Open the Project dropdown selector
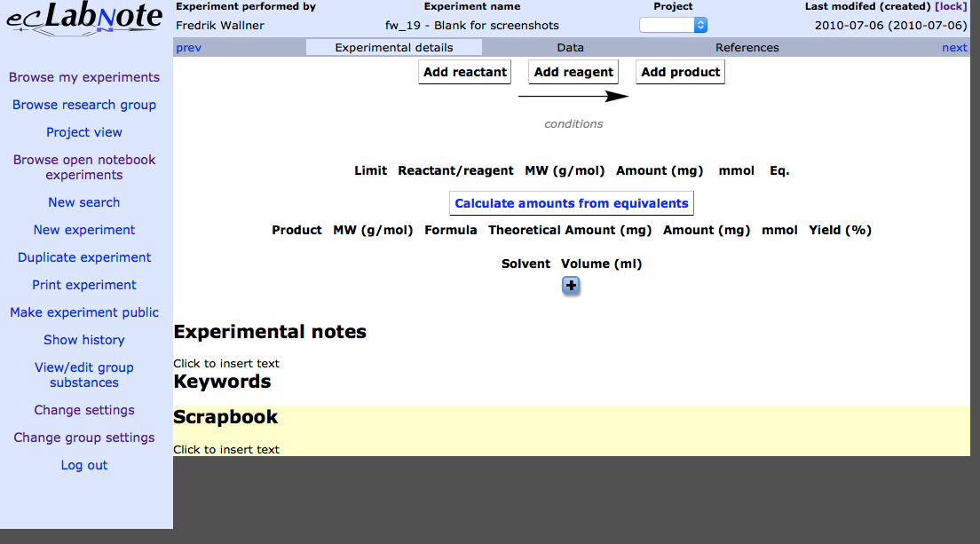Image resolution: width=980 pixels, height=544 pixels. (x=673, y=25)
